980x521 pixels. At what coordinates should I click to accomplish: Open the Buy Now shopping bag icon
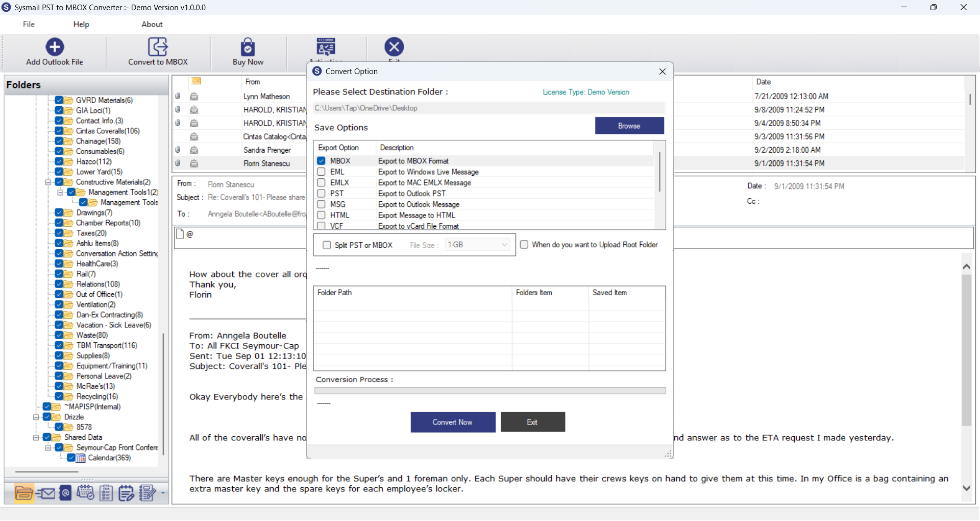[248, 47]
